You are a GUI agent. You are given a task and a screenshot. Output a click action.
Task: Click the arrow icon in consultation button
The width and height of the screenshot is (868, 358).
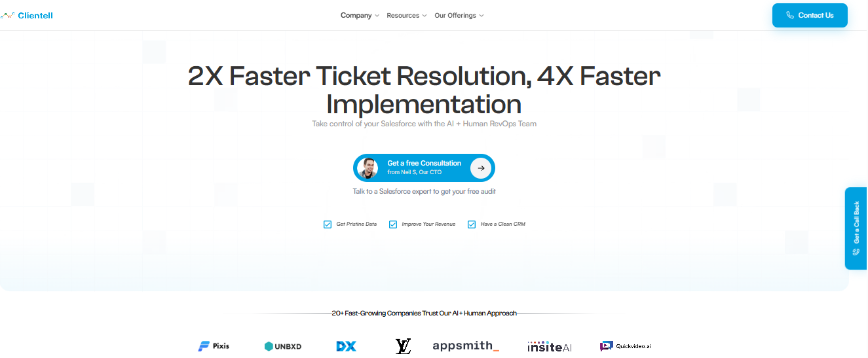[x=481, y=168]
